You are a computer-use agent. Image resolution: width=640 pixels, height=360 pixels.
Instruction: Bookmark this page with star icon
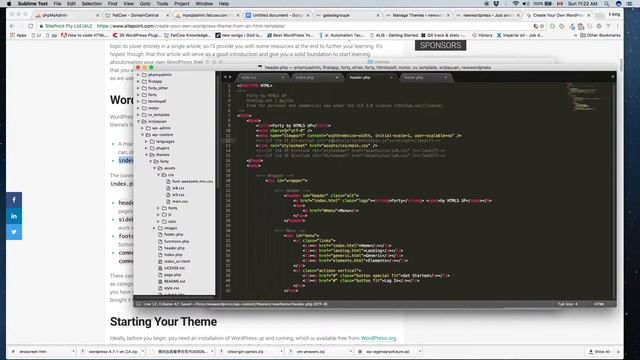542,26
